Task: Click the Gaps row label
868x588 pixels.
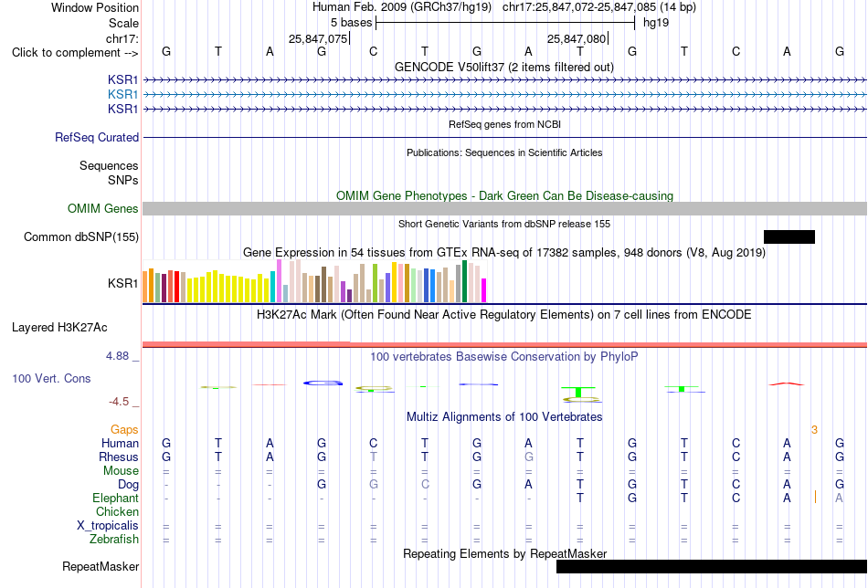Action: [124, 430]
